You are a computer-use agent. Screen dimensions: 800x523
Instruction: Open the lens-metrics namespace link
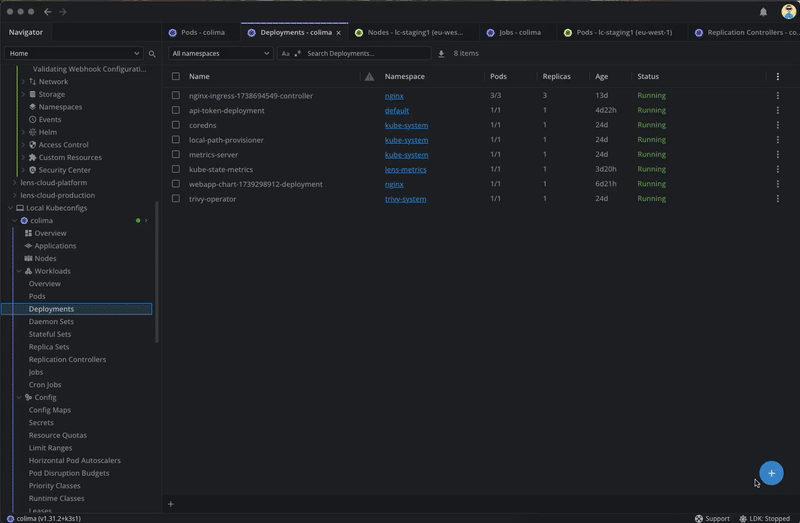405,170
